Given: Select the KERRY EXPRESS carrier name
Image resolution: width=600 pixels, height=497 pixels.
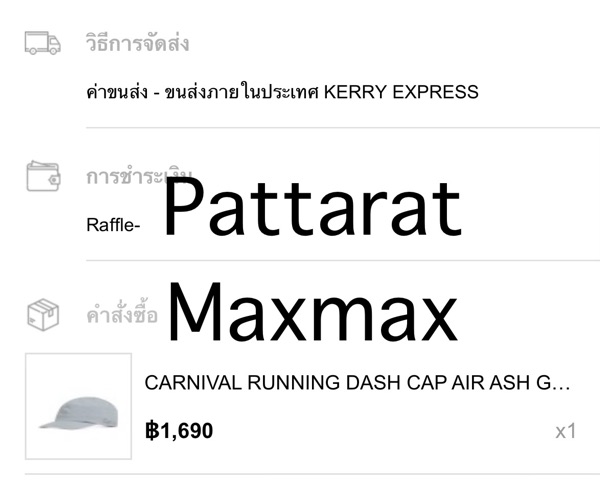Looking at the screenshot, I should pyautogui.click(x=400, y=93).
